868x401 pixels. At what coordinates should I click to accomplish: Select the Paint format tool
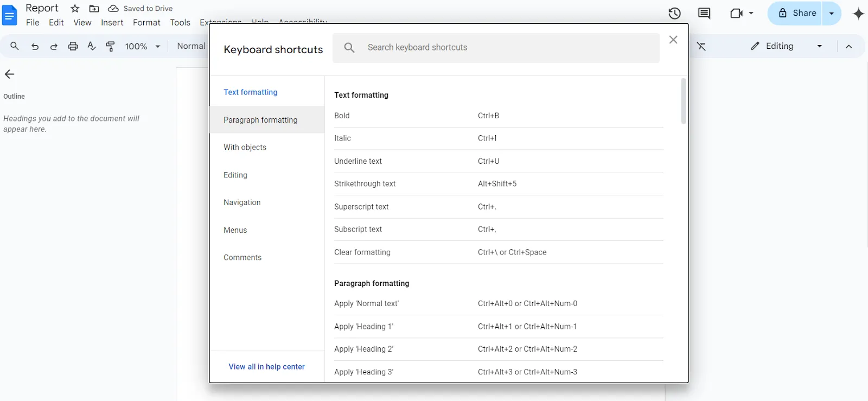point(110,47)
